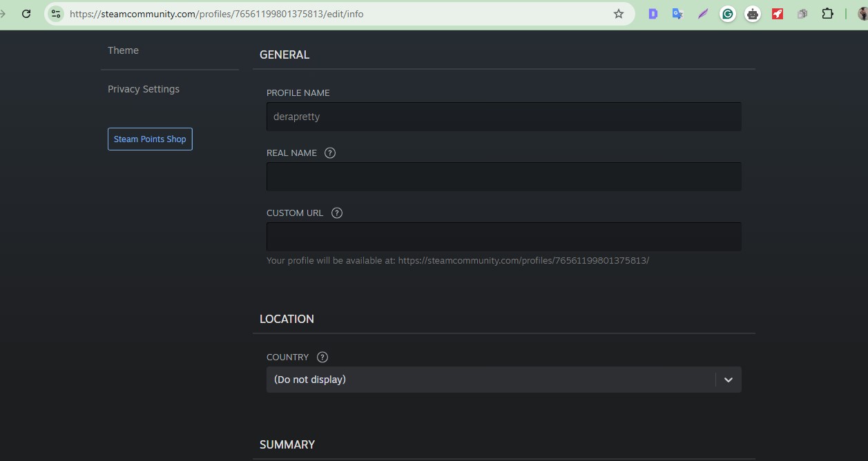Click the robot face extension icon
Screen dimensions: 868x461
pyautogui.click(x=753, y=14)
